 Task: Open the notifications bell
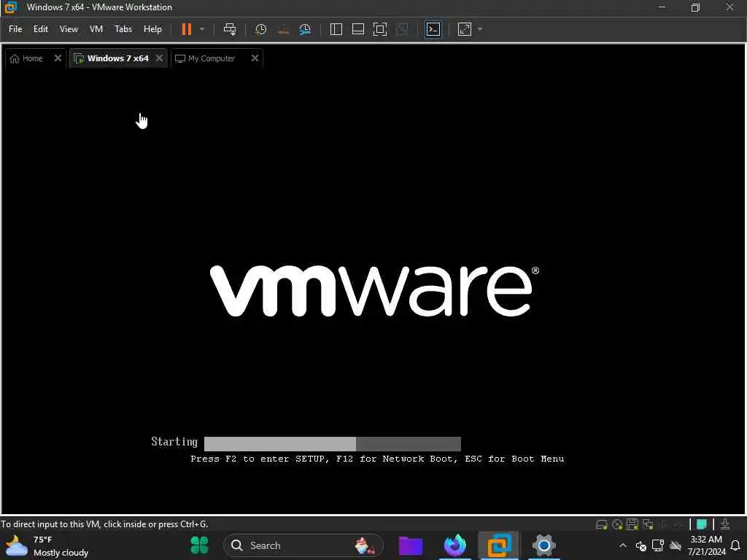[735, 545]
